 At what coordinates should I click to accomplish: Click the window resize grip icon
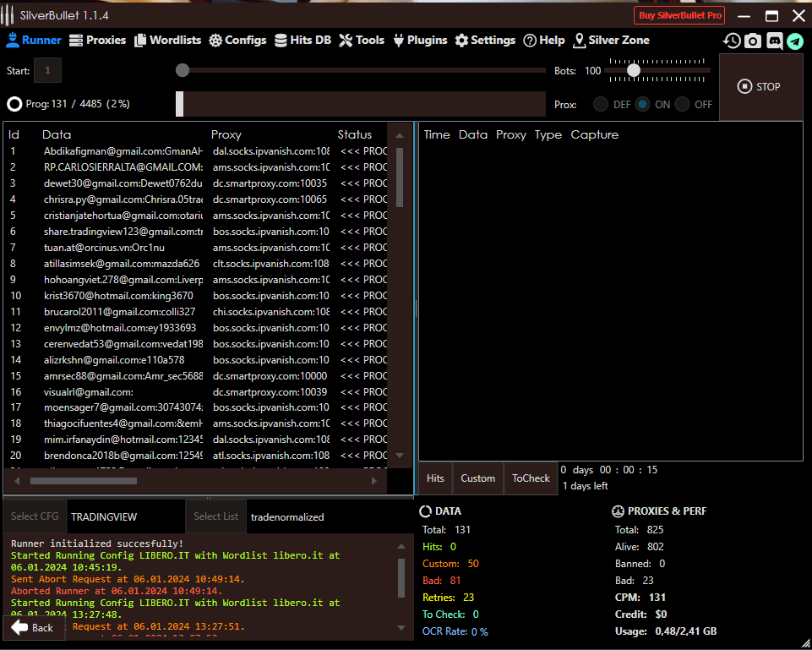point(805,643)
